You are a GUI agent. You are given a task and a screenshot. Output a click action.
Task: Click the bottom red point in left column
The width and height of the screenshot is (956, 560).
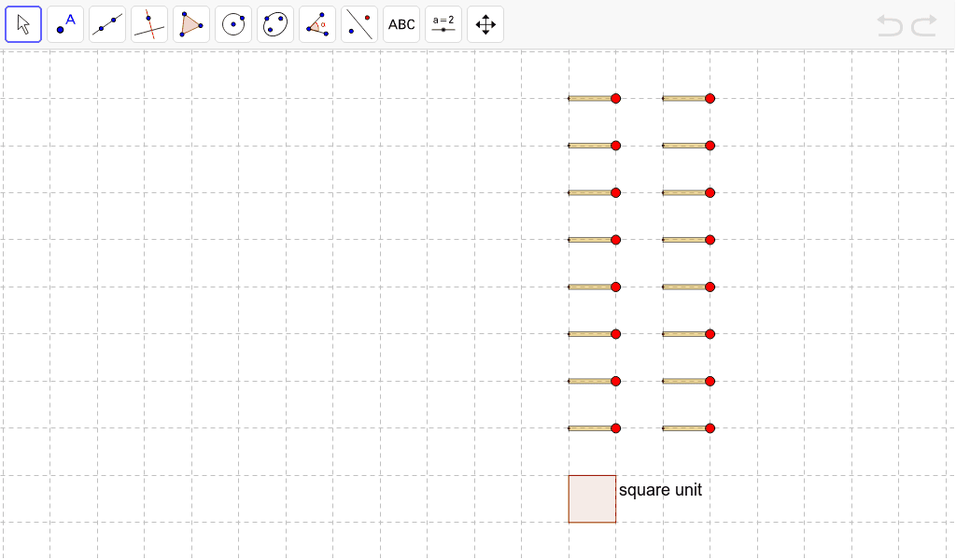616,428
